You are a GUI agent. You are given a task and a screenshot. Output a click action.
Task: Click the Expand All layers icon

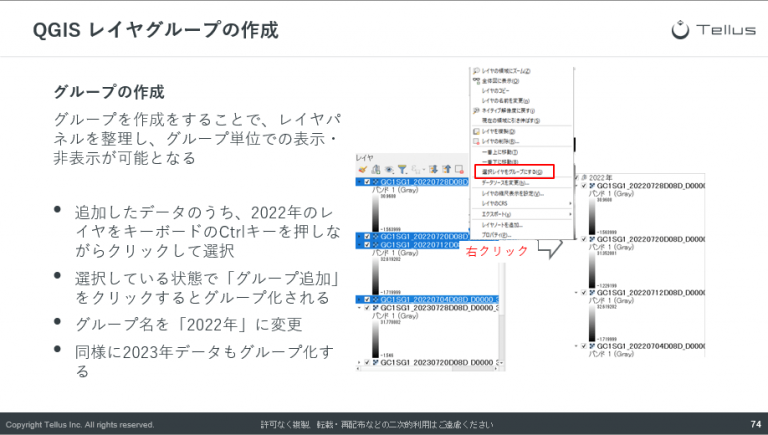433,169
